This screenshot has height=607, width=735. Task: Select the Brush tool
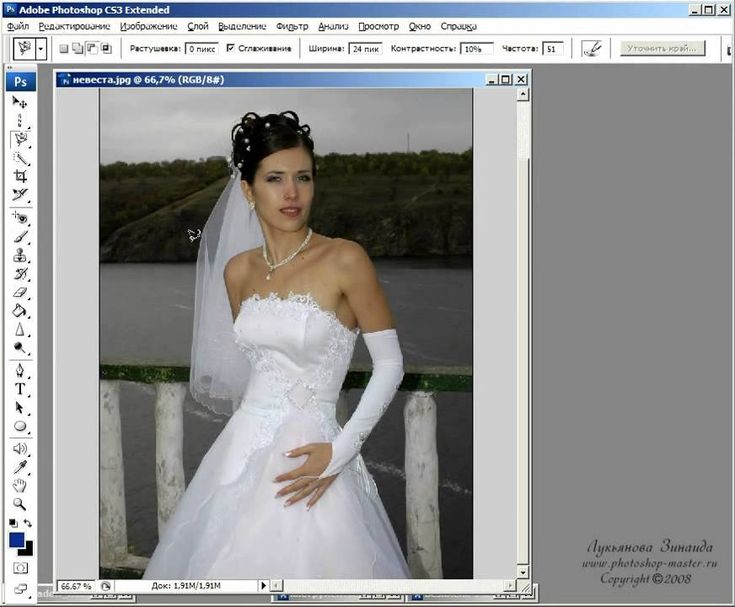point(20,237)
